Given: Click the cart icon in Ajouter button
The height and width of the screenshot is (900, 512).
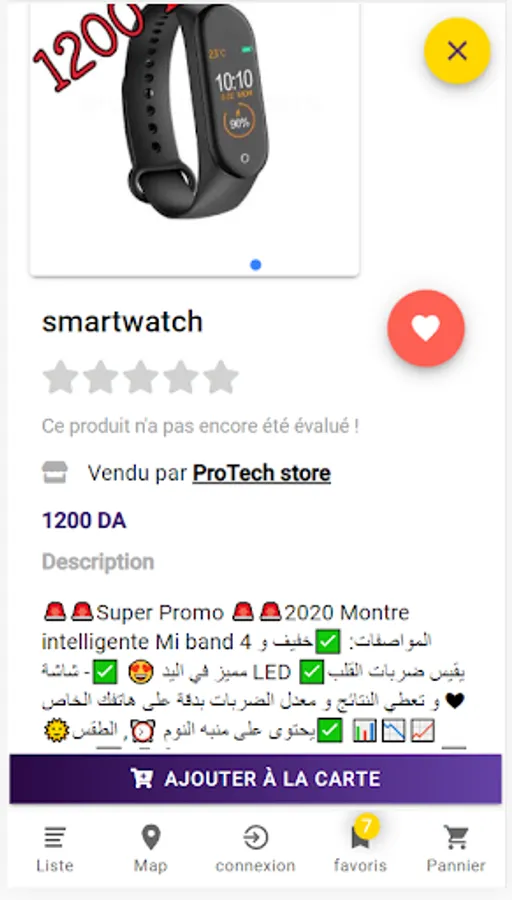Looking at the screenshot, I should 142,779.
